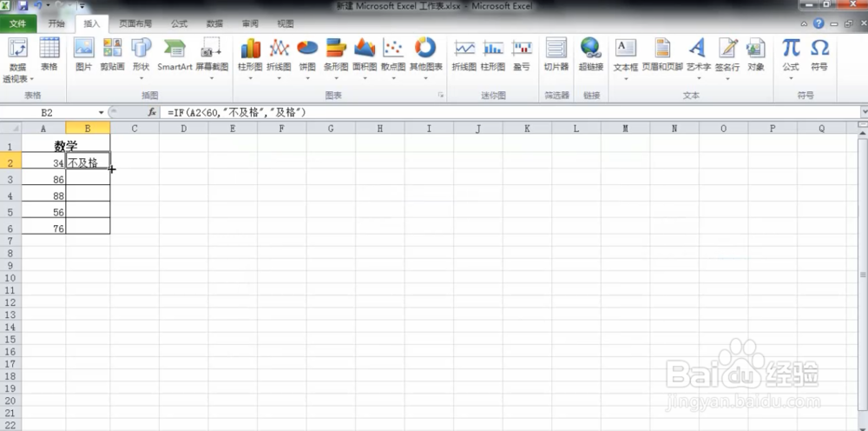Open Customize Quick Access Toolbar dropdown
The image size is (868, 431).
point(82,6)
